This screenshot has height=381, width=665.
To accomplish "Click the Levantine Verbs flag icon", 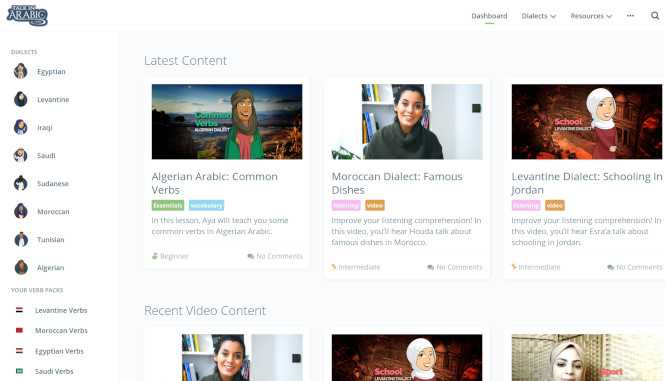I will point(20,310).
